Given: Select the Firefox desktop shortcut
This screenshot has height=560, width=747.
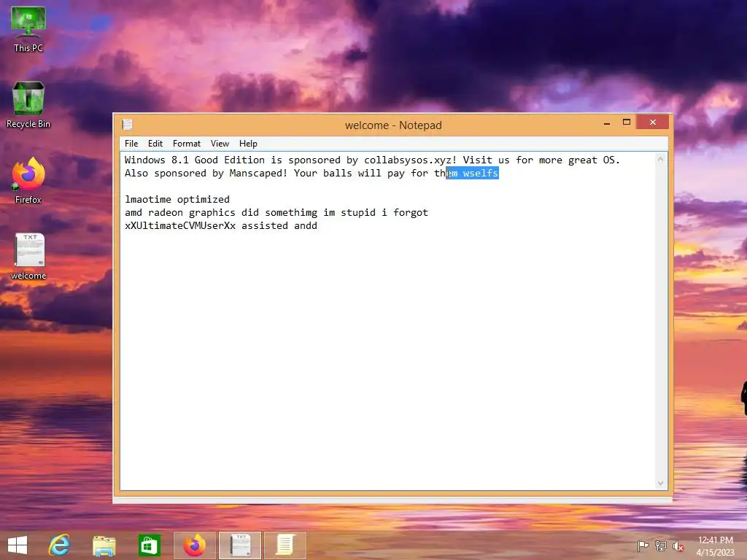Looking at the screenshot, I should pos(28,181).
